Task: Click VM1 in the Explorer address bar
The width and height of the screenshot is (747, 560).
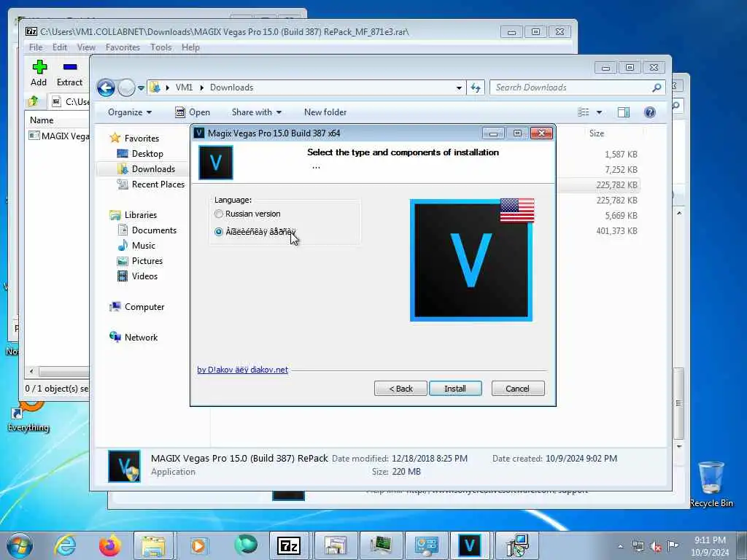Action: pos(184,87)
